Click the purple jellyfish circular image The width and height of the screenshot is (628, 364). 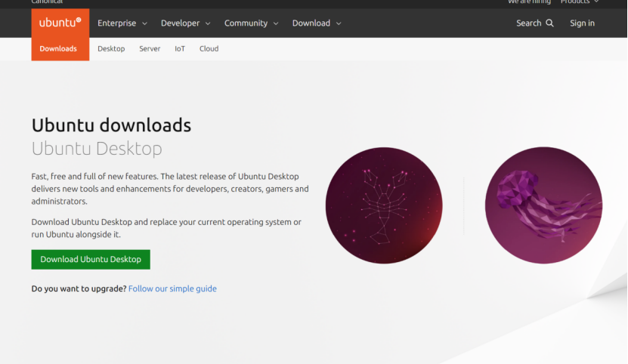[543, 205]
